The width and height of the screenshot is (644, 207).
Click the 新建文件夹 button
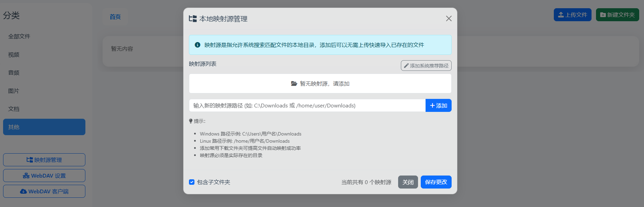click(617, 15)
